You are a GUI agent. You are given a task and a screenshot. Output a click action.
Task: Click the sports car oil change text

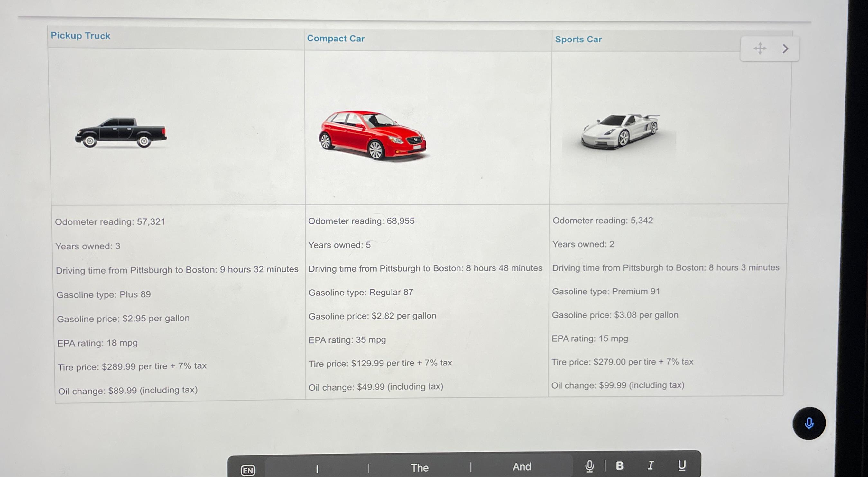point(618,385)
